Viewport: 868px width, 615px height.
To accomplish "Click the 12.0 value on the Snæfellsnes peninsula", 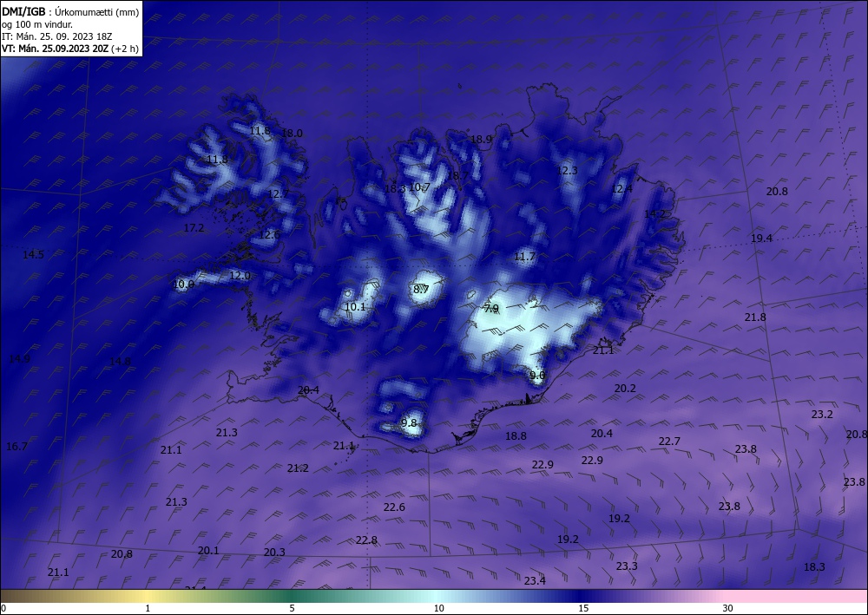I will click(240, 276).
